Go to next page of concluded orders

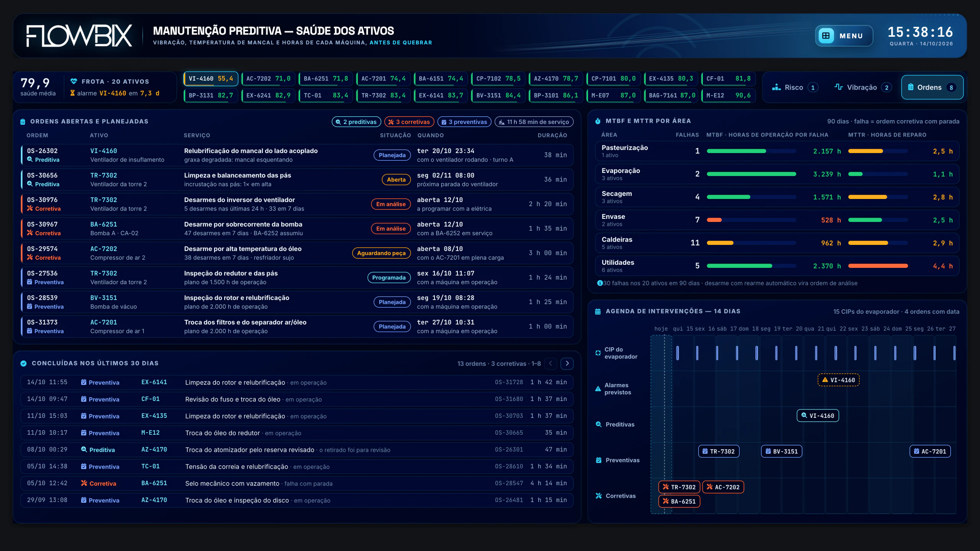[567, 364]
